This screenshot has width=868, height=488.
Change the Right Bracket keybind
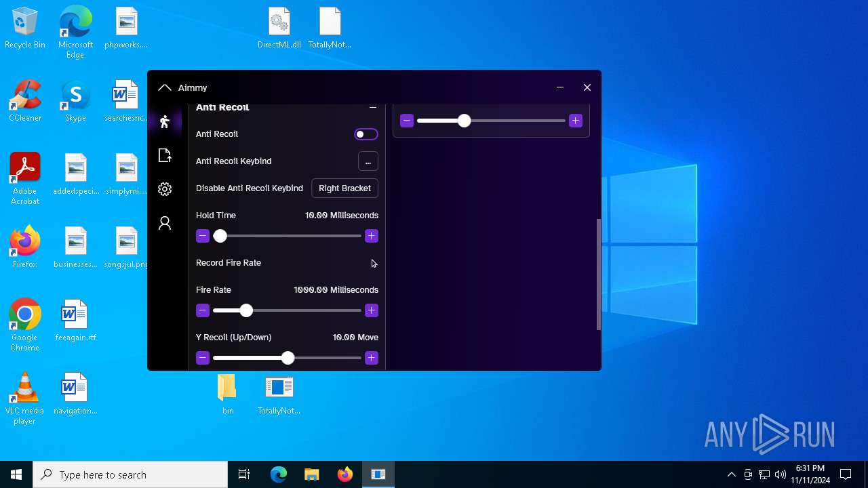coord(344,188)
